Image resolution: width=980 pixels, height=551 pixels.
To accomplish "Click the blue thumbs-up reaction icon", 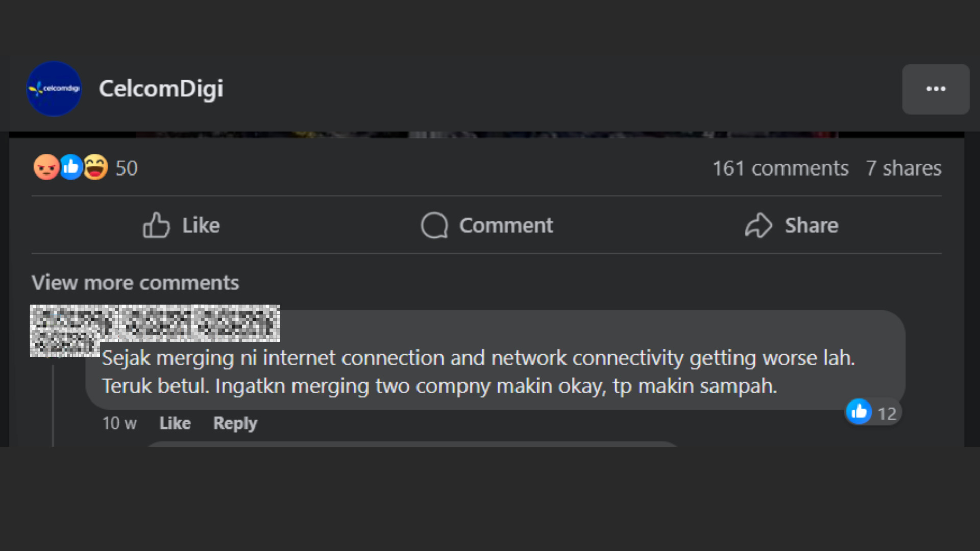I will [71, 167].
